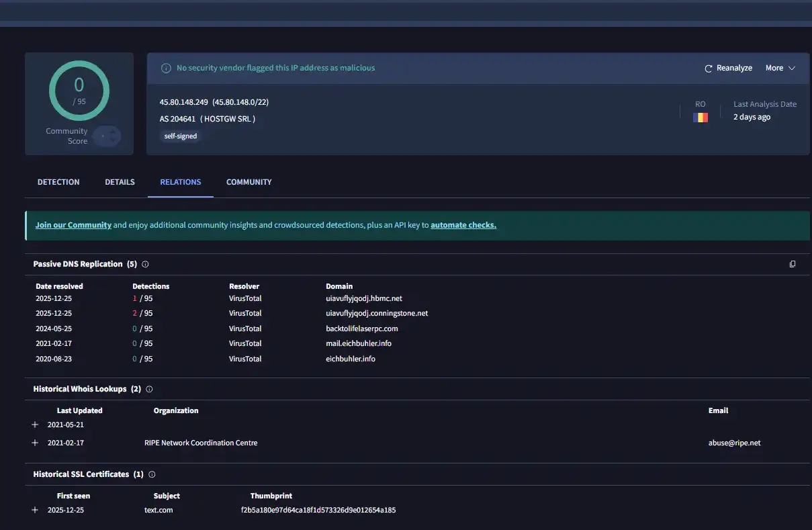Expand the 2021-05-21 Whois record
The image size is (812, 530).
(35, 425)
